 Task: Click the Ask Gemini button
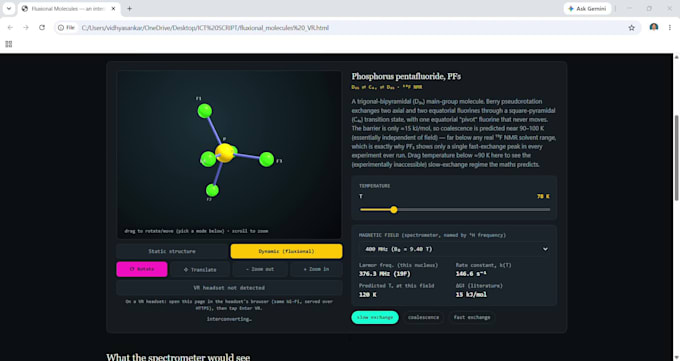point(587,8)
